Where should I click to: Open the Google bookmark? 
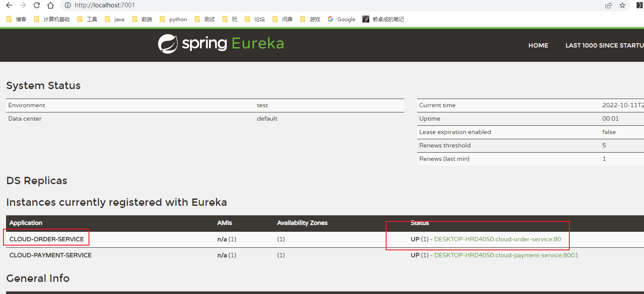[x=341, y=19]
